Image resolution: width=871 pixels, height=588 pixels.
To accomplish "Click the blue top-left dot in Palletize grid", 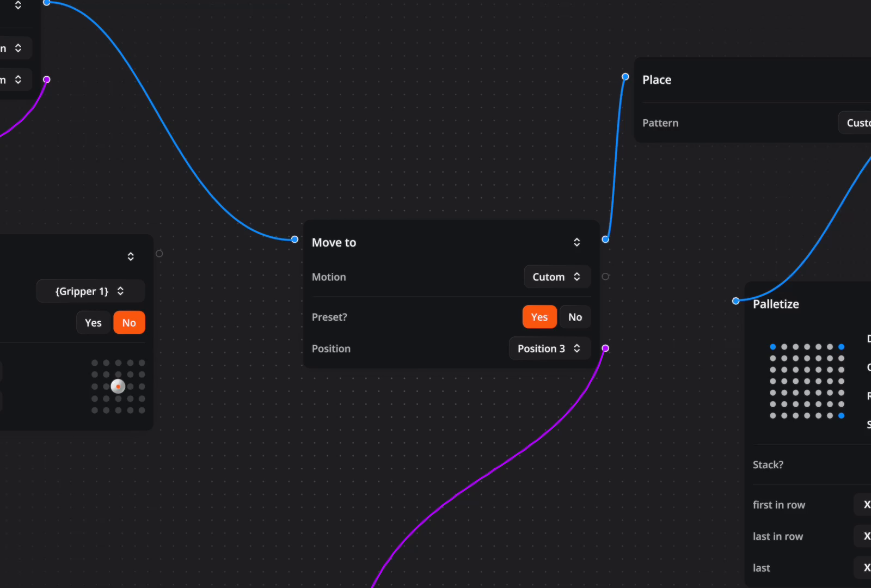I will 772,346.
